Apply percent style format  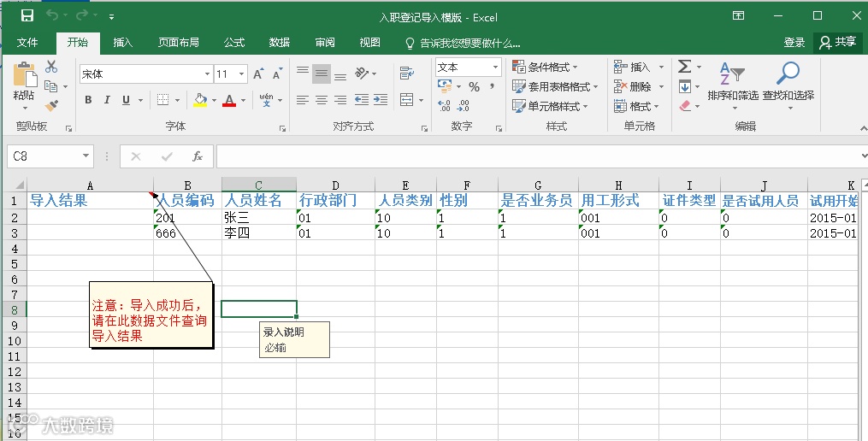474,87
